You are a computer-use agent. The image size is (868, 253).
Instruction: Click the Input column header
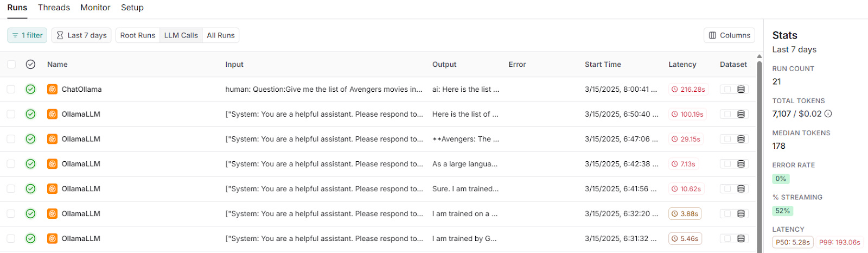[234, 64]
